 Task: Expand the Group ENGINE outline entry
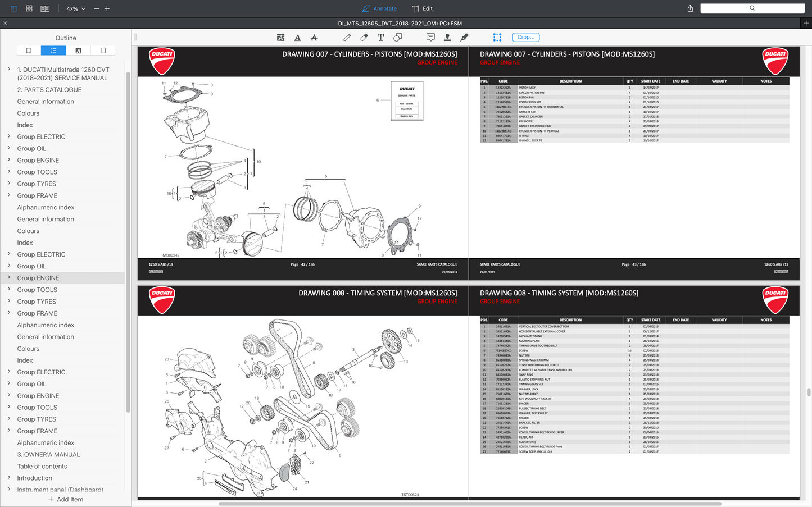8,277
